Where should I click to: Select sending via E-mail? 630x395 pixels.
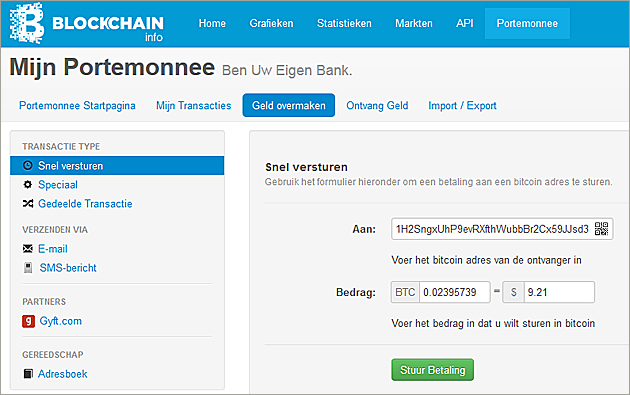coord(53,249)
